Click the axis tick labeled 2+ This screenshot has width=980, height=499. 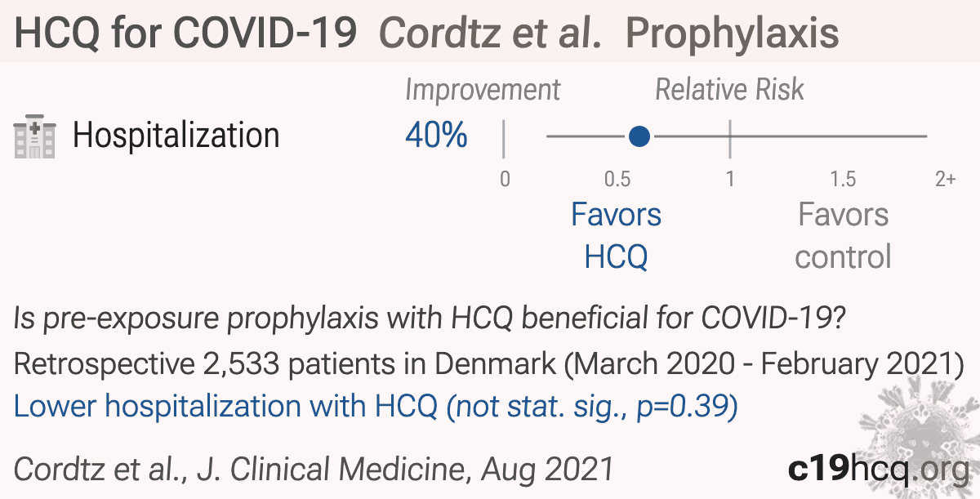(x=945, y=179)
